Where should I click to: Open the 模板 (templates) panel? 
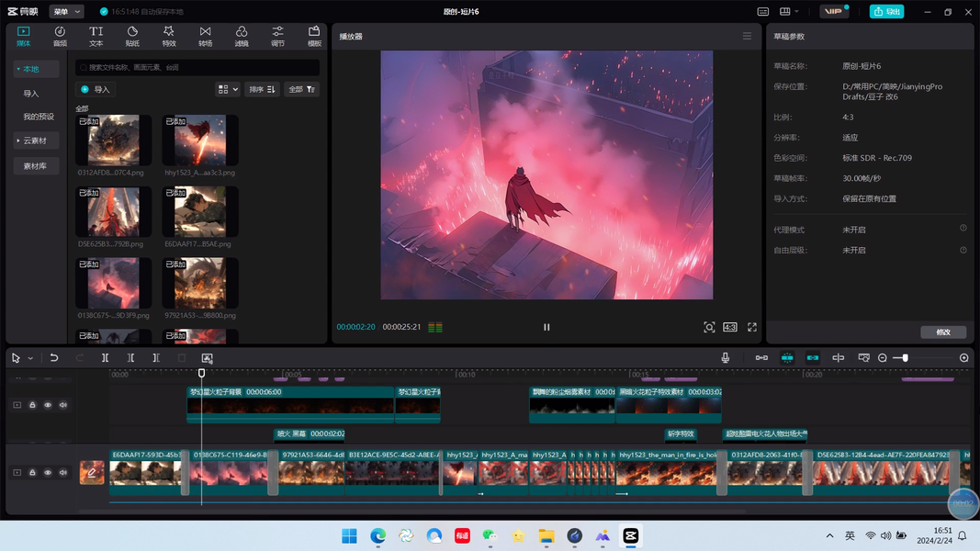click(314, 36)
